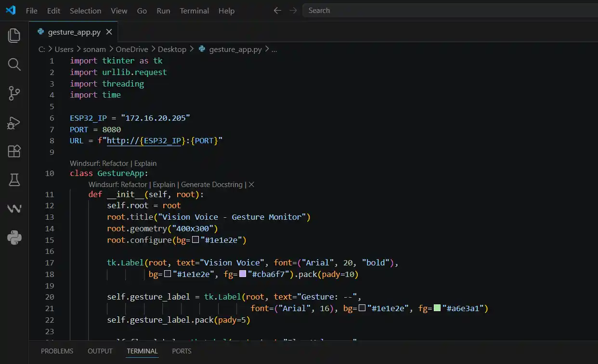Image resolution: width=598 pixels, height=364 pixels.
Task: Click Refactor above the __init__ method
Action: (x=134, y=184)
